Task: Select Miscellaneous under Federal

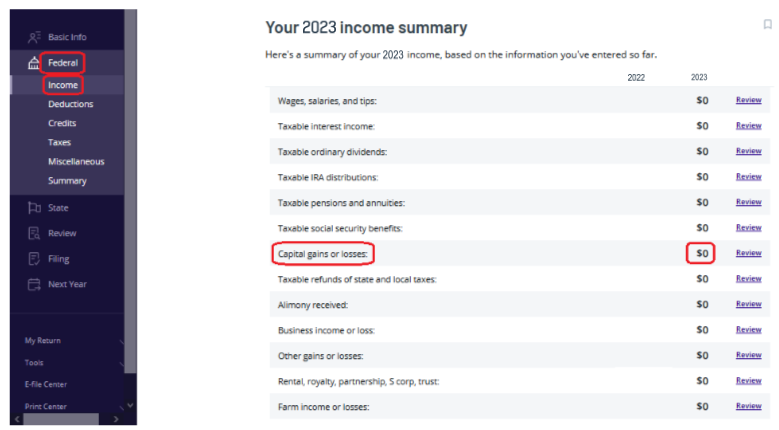Action: 76,162
